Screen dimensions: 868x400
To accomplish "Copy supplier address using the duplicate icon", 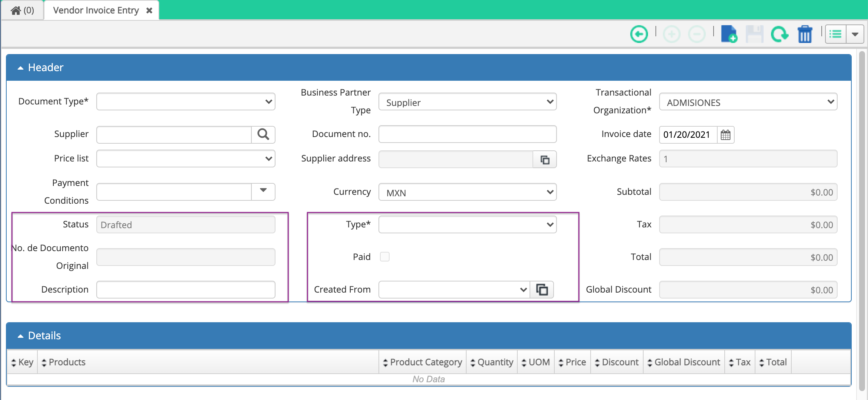I will [x=544, y=159].
